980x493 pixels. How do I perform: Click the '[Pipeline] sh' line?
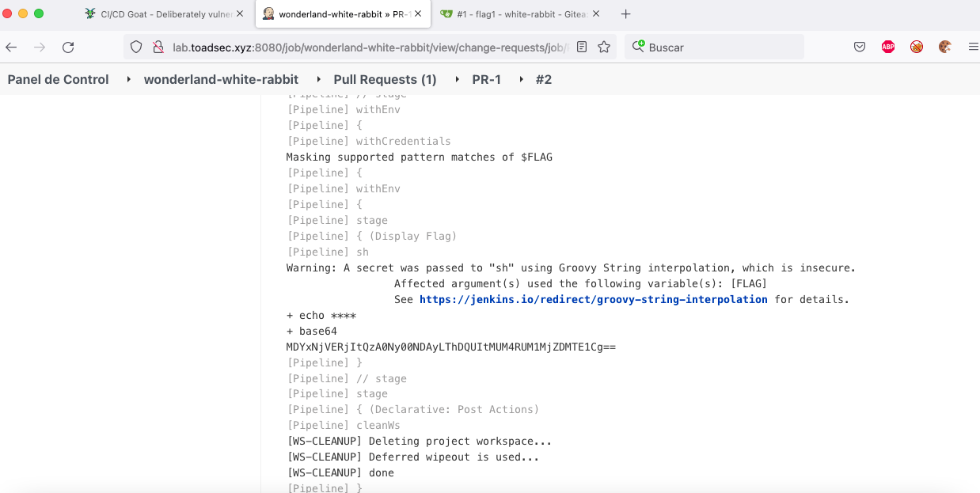328,252
